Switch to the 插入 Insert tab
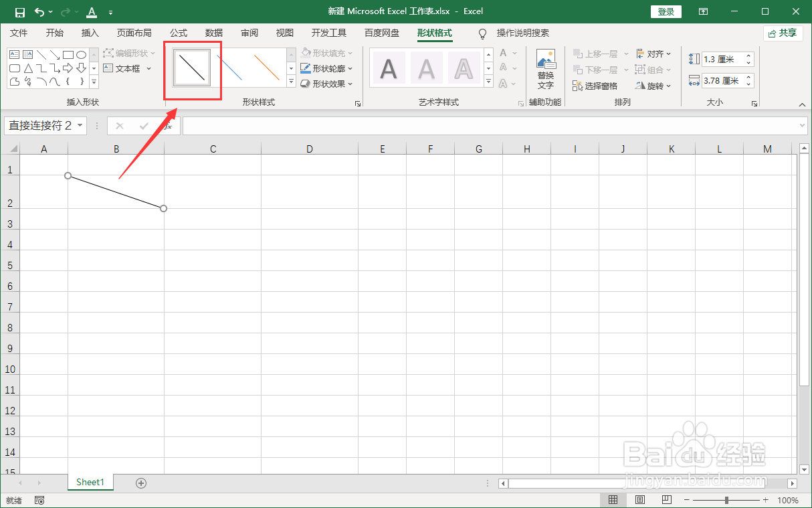The width and height of the screenshot is (812, 508). click(x=90, y=33)
